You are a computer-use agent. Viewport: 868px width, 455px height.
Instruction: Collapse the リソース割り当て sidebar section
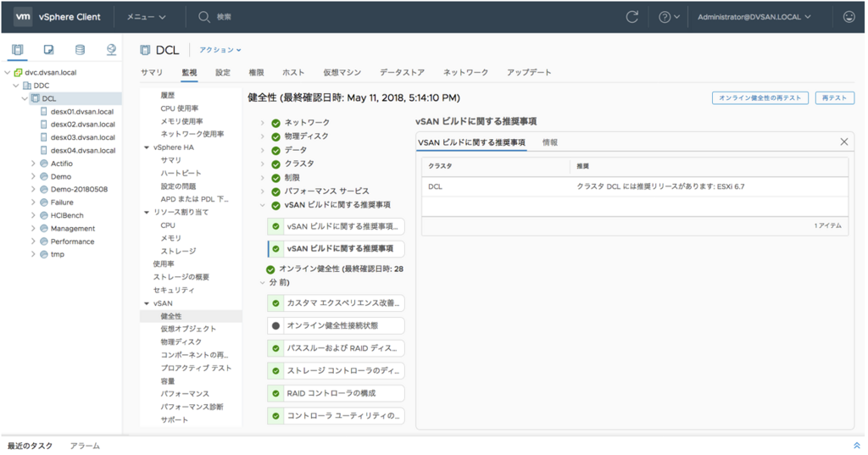tap(147, 213)
